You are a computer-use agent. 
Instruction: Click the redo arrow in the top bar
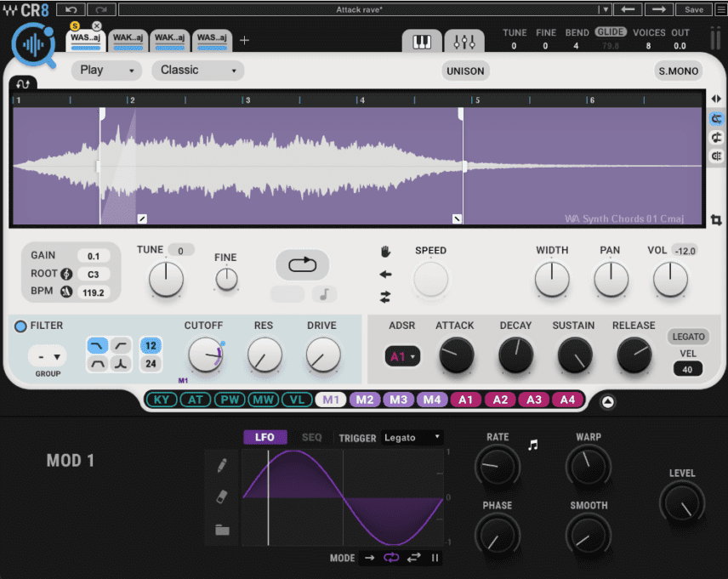(101, 9)
